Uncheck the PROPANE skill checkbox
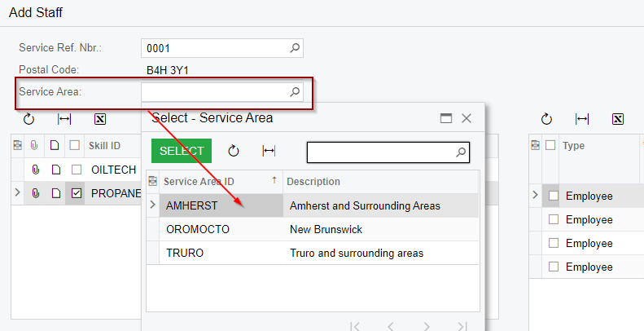The width and height of the screenshot is (644, 331). click(76, 193)
